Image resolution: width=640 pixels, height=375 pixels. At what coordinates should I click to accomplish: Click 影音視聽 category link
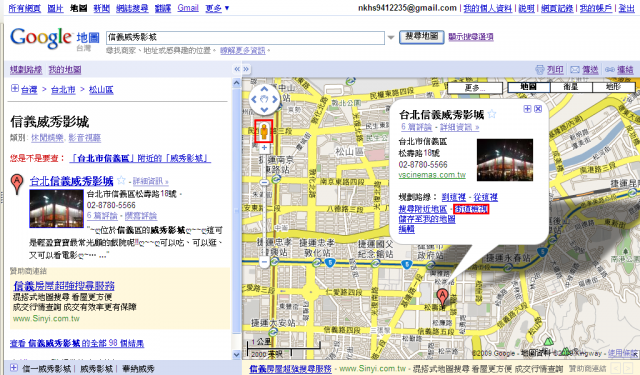point(84,138)
